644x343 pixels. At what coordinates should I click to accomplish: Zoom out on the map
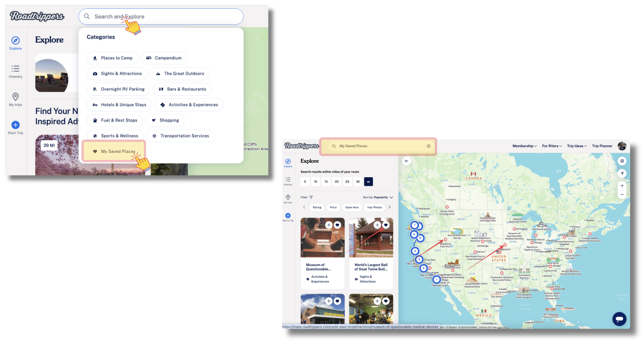tap(622, 194)
